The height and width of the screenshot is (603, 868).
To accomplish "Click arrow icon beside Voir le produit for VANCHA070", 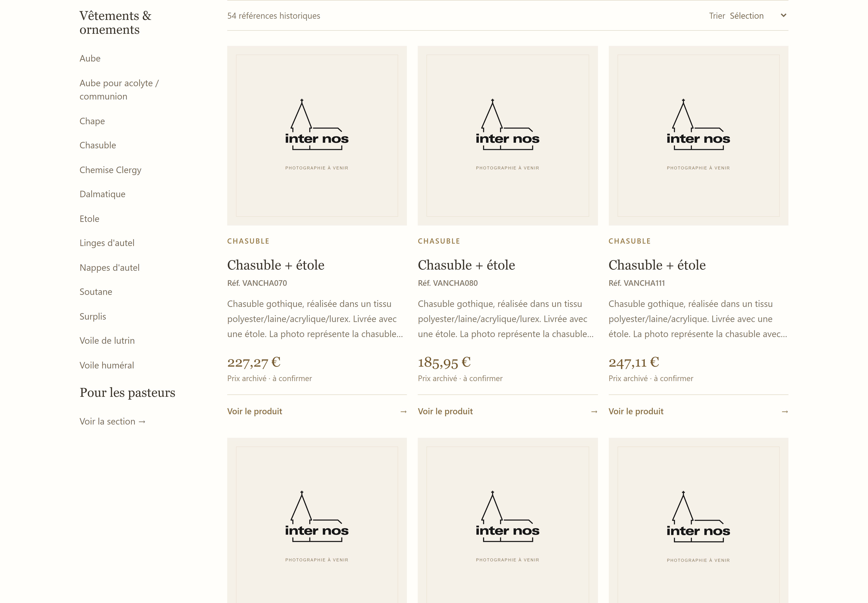I will tap(403, 411).
